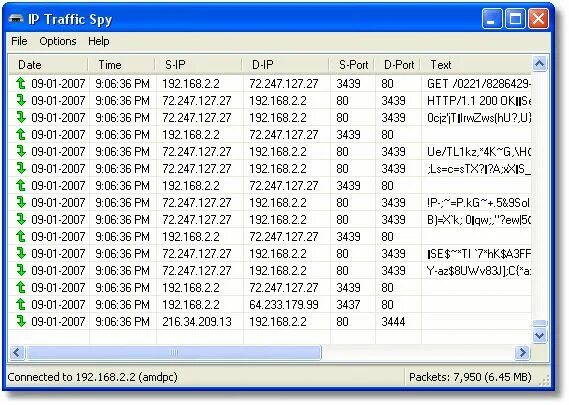Close the IP Traffic Spy window
The height and width of the screenshot is (405, 569).
coord(538,19)
